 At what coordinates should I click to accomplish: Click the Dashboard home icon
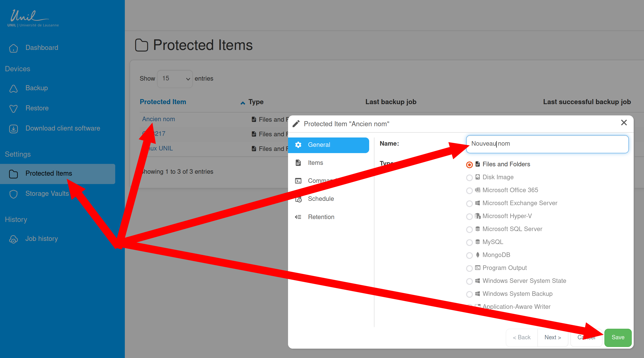click(x=13, y=48)
